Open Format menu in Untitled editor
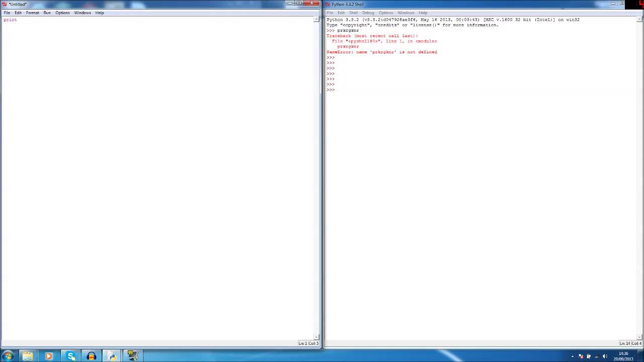This screenshot has height=362, width=644. click(x=32, y=13)
